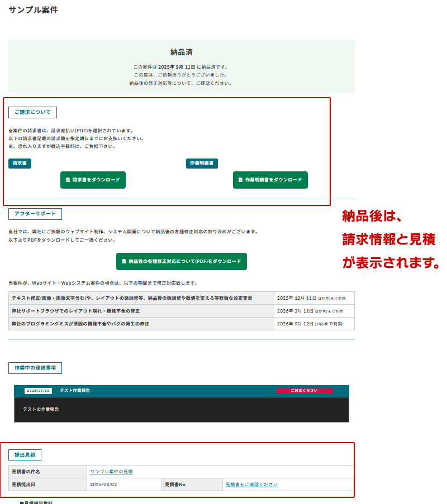Download the post-delivery correction policy PDF
The width and height of the screenshot is (447, 504).
tap(182, 261)
